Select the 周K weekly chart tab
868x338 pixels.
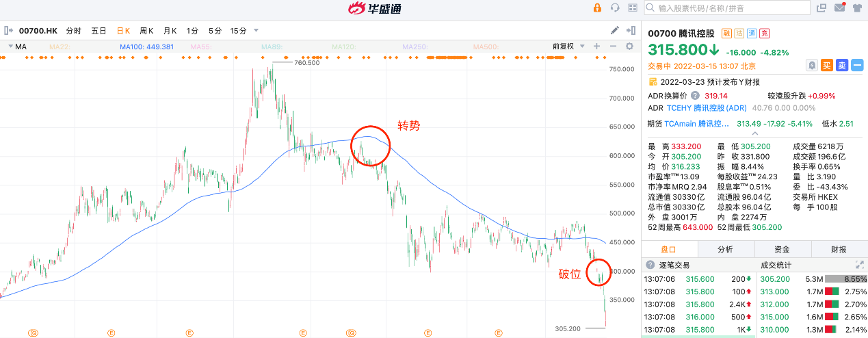click(146, 31)
